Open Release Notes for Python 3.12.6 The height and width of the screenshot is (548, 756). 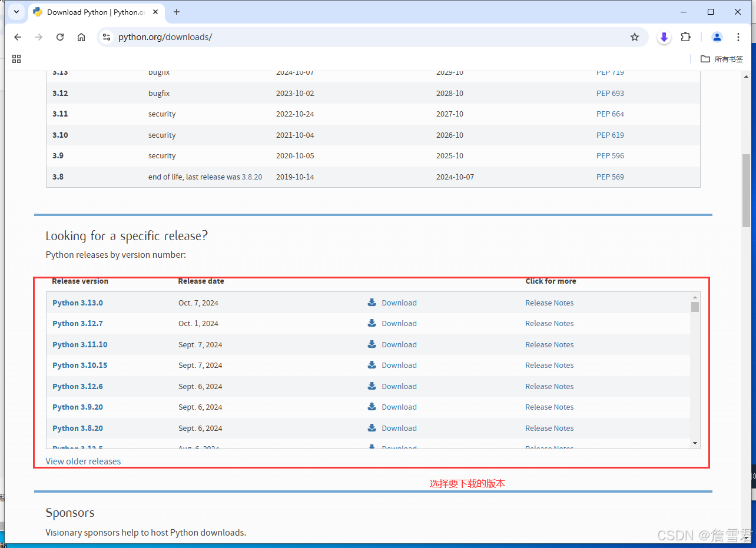click(549, 387)
